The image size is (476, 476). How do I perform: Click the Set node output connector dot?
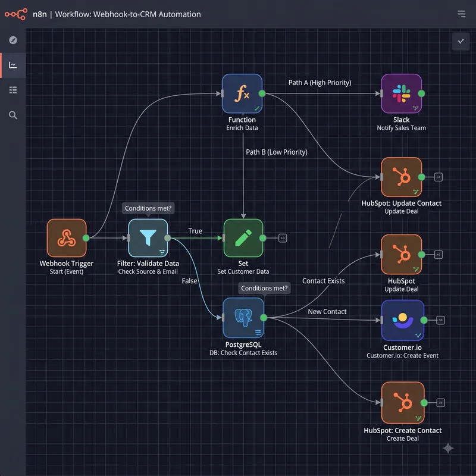(263, 238)
